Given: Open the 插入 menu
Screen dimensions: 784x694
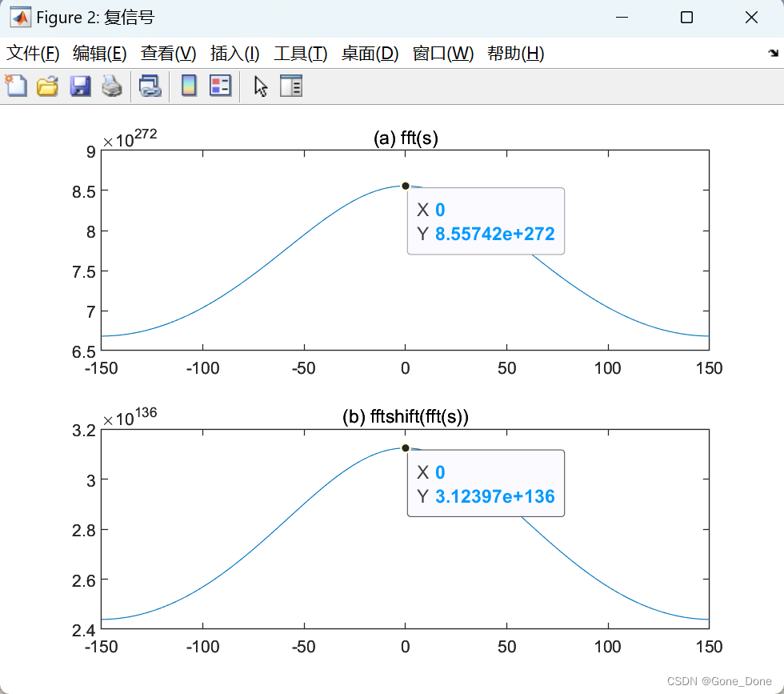Looking at the screenshot, I should click(234, 54).
